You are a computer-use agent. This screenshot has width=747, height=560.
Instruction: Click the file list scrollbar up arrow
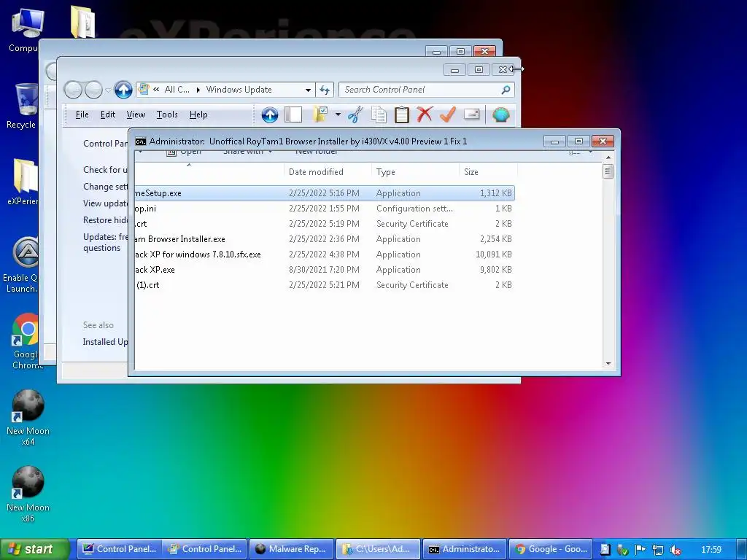(x=608, y=157)
